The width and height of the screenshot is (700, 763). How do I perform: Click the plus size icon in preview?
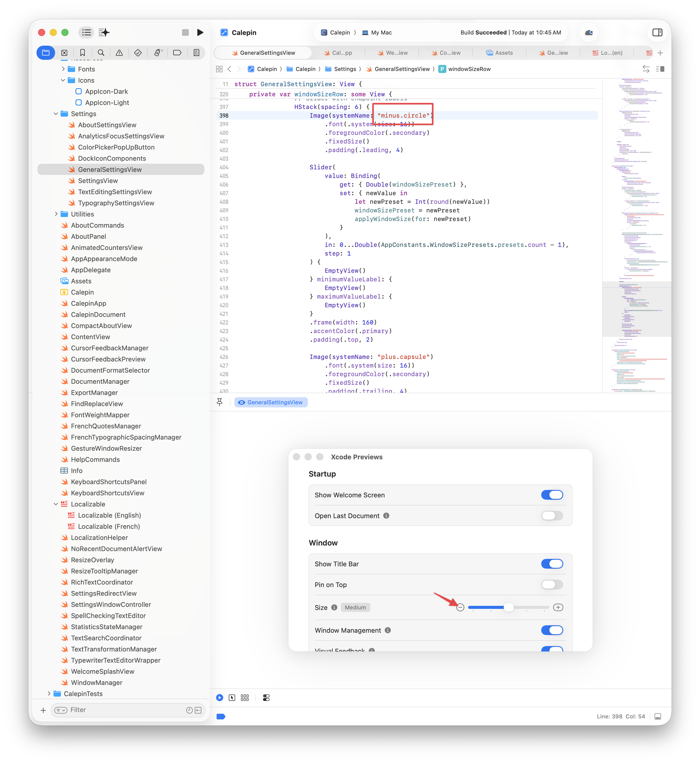(x=558, y=607)
